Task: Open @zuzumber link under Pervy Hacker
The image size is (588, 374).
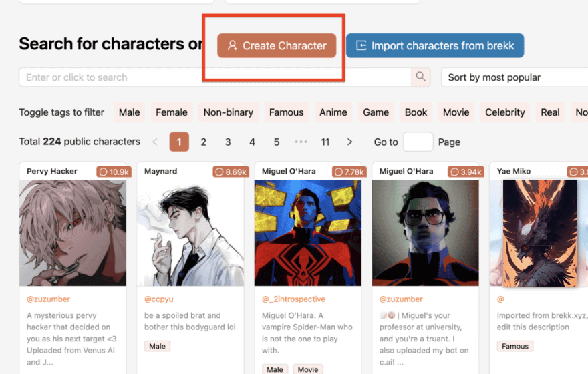Action: coord(48,299)
